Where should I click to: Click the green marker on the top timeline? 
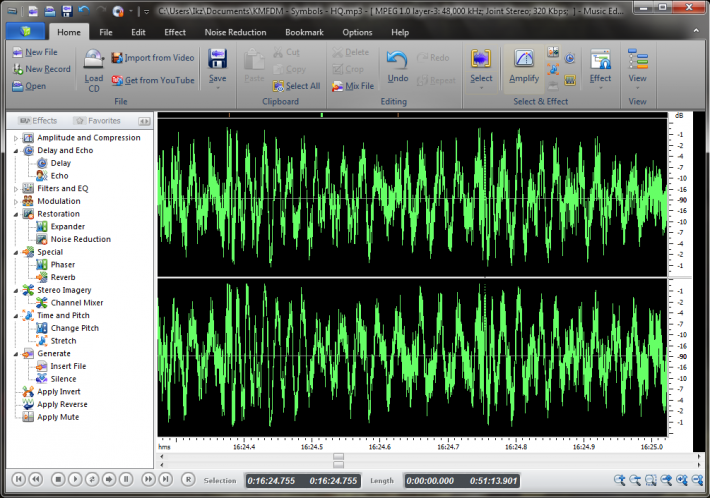tap(321, 115)
